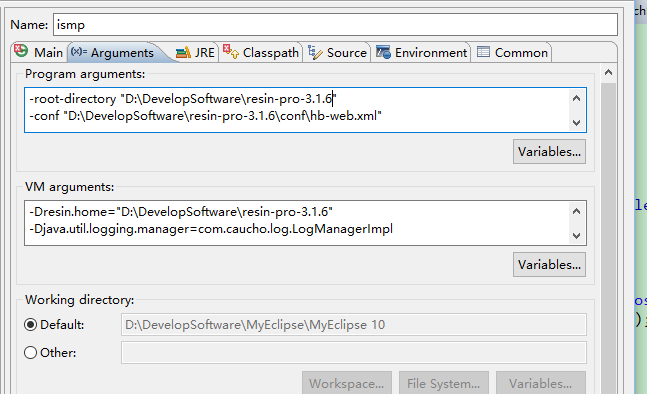Click Variables button under VM arguments
Image resolution: width=647 pixels, height=394 pixels.
click(x=549, y=264)
